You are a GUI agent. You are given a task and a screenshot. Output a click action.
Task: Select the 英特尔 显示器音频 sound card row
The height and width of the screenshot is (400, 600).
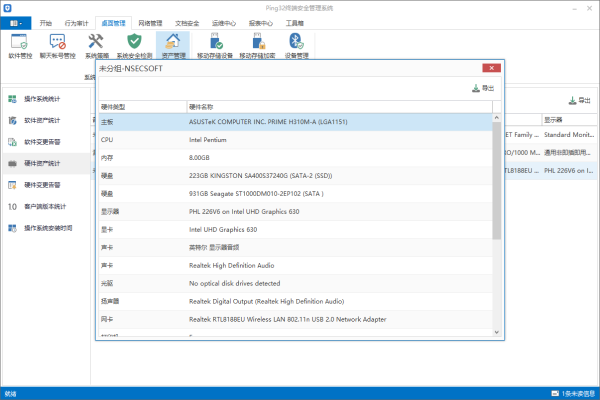point(295,248)
